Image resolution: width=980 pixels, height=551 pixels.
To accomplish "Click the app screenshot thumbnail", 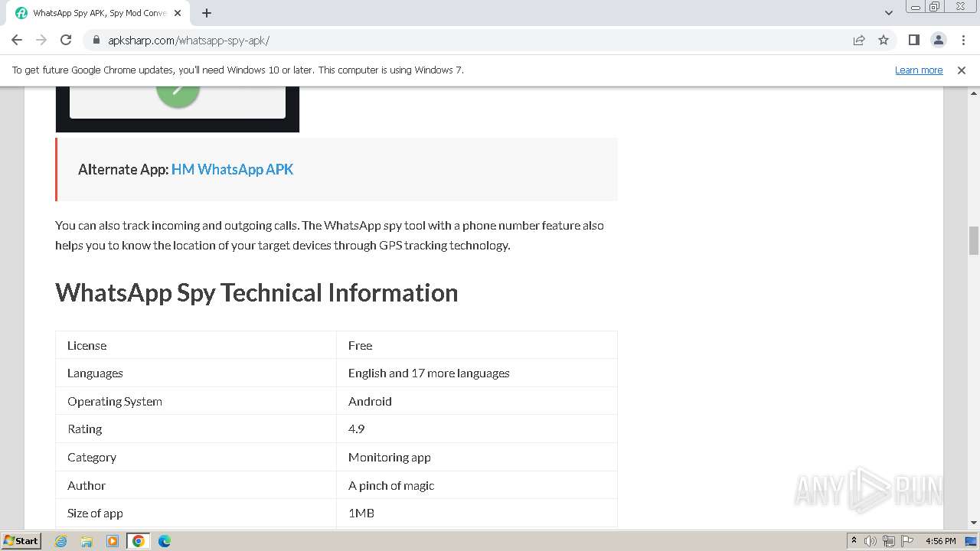I will [178, 109].
